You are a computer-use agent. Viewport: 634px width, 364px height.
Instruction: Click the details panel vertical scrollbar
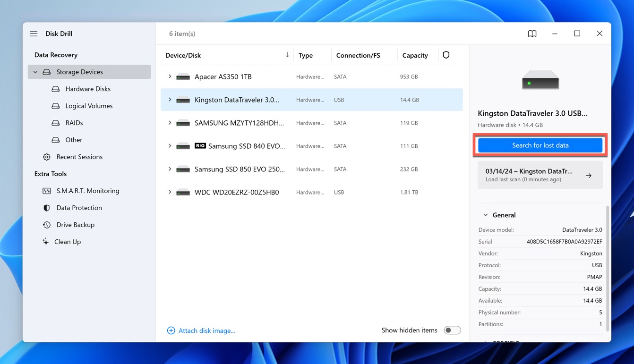(608, 268)
